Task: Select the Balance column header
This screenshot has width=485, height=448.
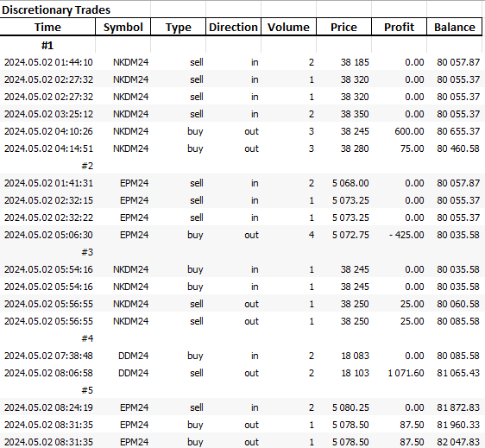Action: click(455, 27)
